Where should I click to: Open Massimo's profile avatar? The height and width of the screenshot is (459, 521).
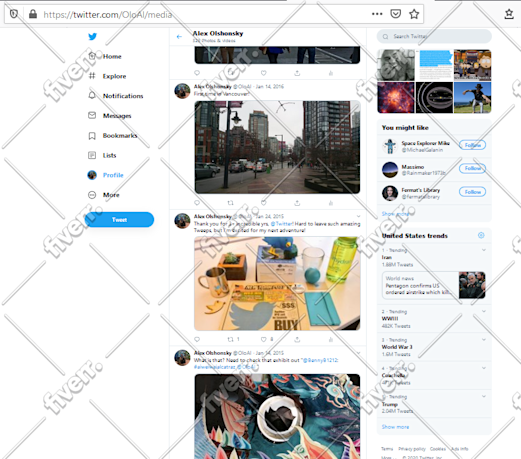(390, 169)
